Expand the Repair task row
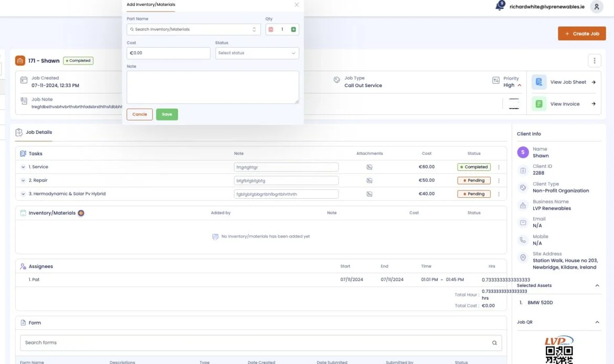The height and width of the screenshot is (364, 614). pos(23,180)
